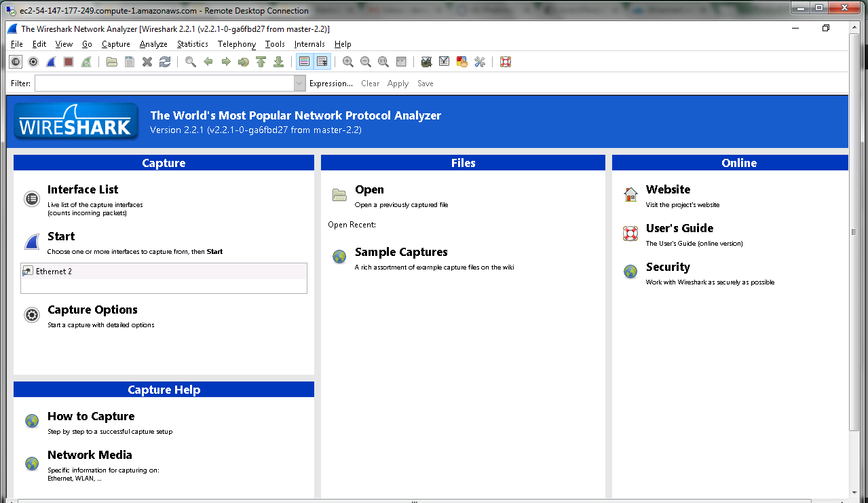868x503 pixels.
Task: Open the Telephony menu
Action: tap(236, 44)
